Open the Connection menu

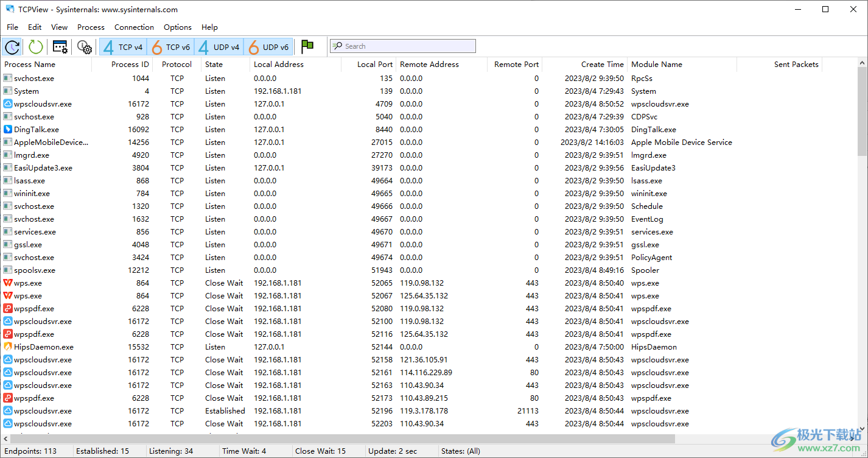coord(134,27)
